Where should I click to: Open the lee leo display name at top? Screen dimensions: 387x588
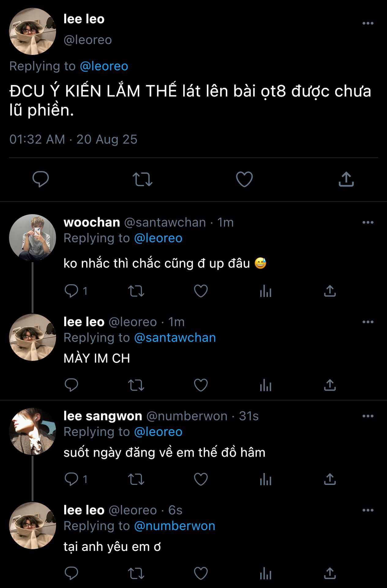84,19
